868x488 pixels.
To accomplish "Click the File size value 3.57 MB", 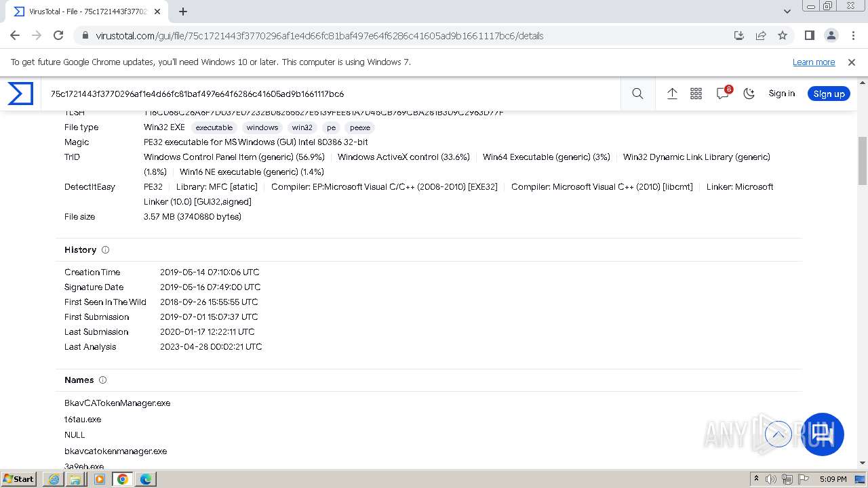I will [193, 217].
